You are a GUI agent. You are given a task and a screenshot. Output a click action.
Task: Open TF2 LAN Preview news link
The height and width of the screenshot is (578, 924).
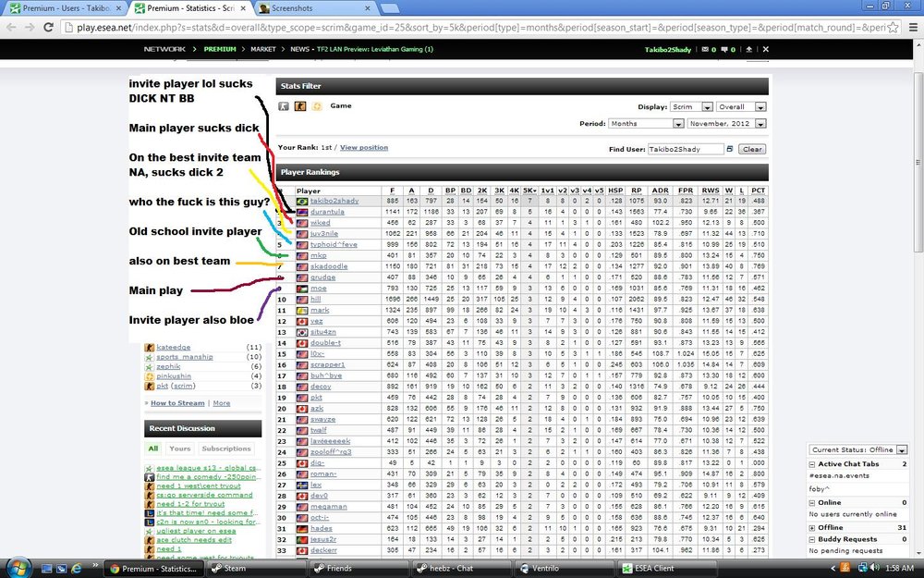pyautogui.click(x=375, y=50)
